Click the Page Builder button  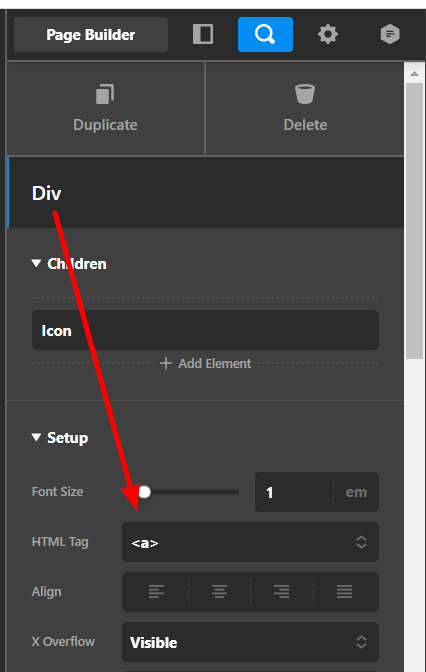91,34
